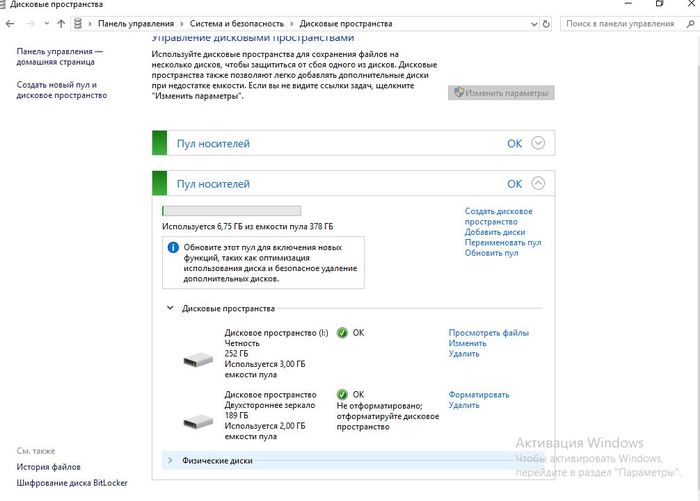Open 'Система и безопасность' breadcrumb
The height and width of the screenshot is (501, 700).
[x=237, y=24]
